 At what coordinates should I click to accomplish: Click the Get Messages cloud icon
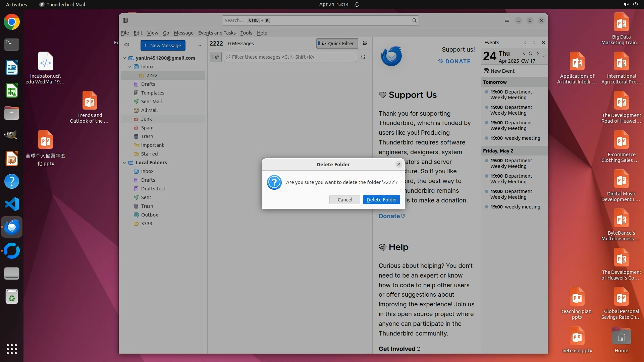[x=127, y=45]
